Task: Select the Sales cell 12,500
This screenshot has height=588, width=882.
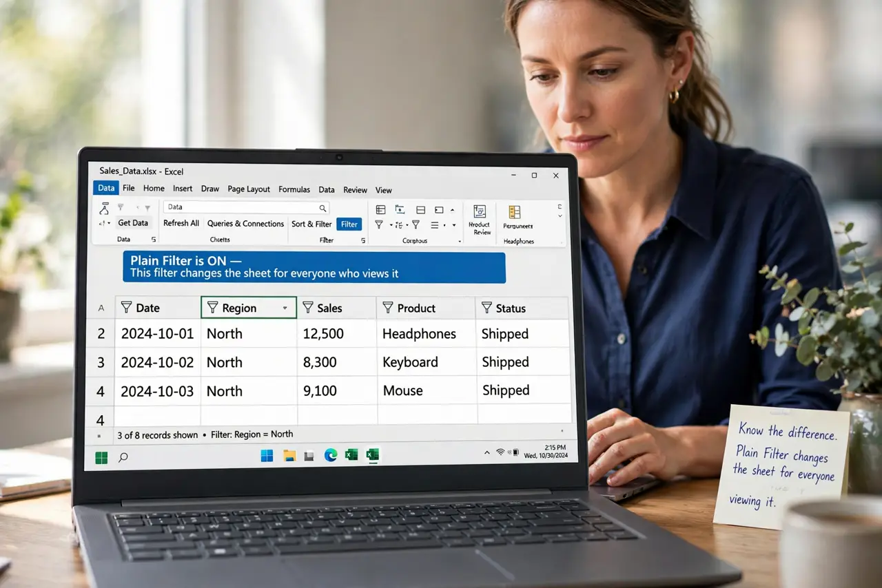Action: click(337, 334)
